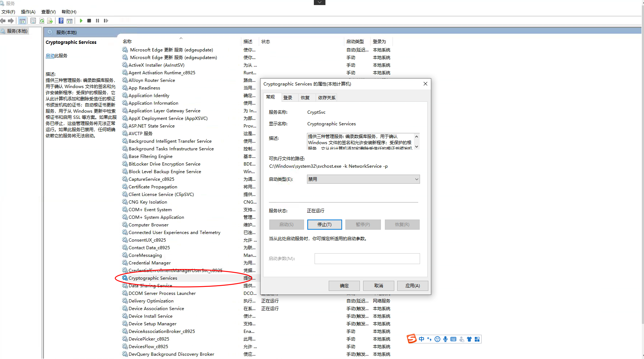Click the Refresh toolbar icon

tap(42, 21)
